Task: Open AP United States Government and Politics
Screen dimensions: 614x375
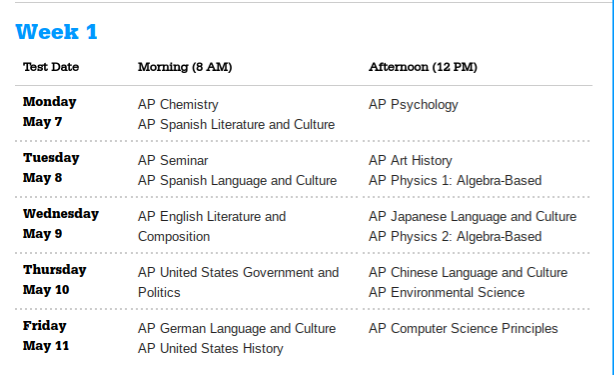Action: point(238,282)
